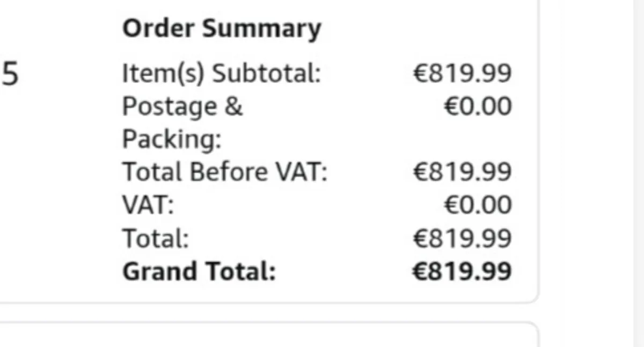
Task: Select the VAT €0.00 amount
Action: 478,205
